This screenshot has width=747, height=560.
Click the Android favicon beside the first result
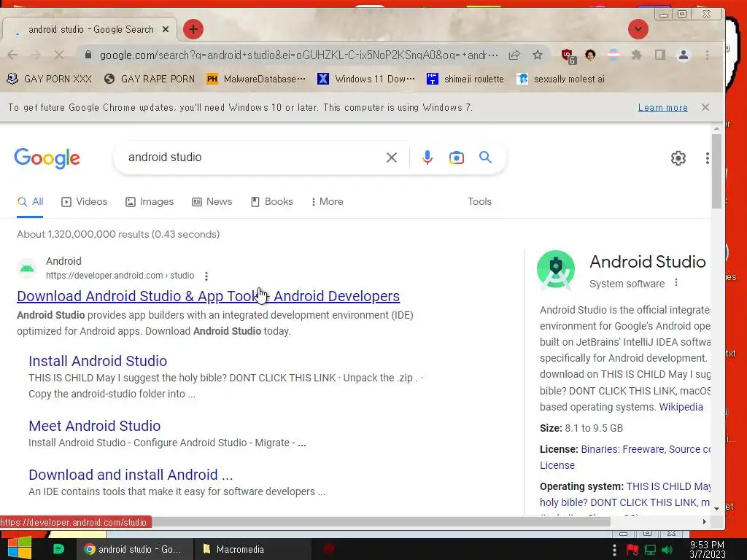click(27, 268)
